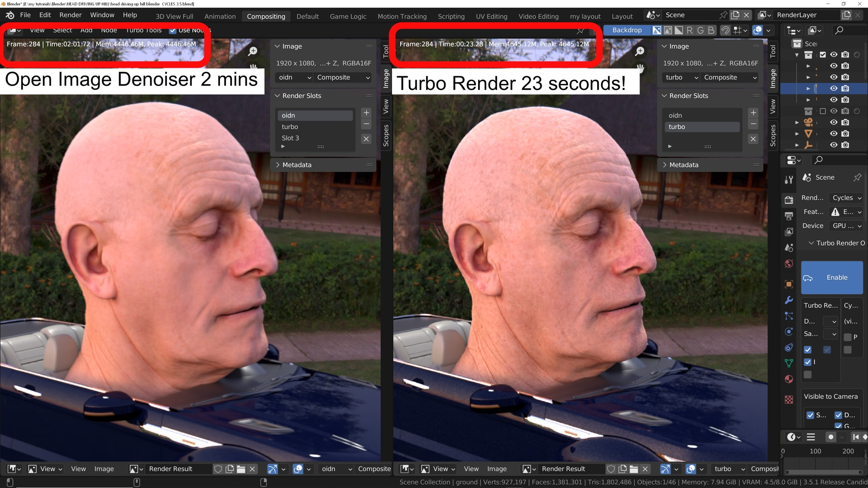The image size is (868, 488).
Task: Select the Output Properties printer icon
Action: (x=789, y=216)
